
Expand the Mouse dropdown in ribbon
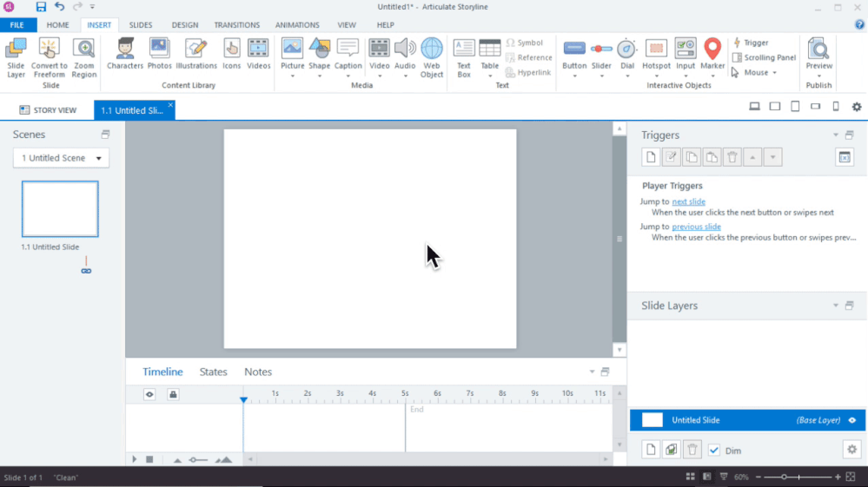point(755,73)
